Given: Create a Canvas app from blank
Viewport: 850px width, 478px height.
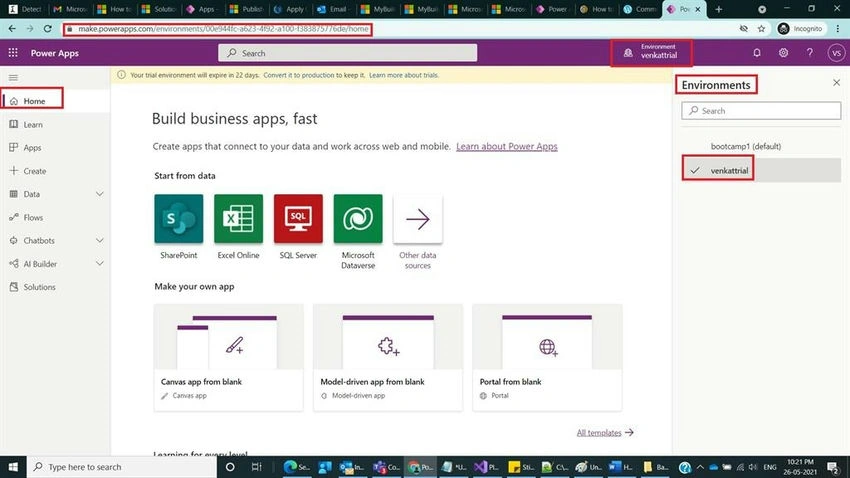Looking at the screenshot, I should pos(228,357).
